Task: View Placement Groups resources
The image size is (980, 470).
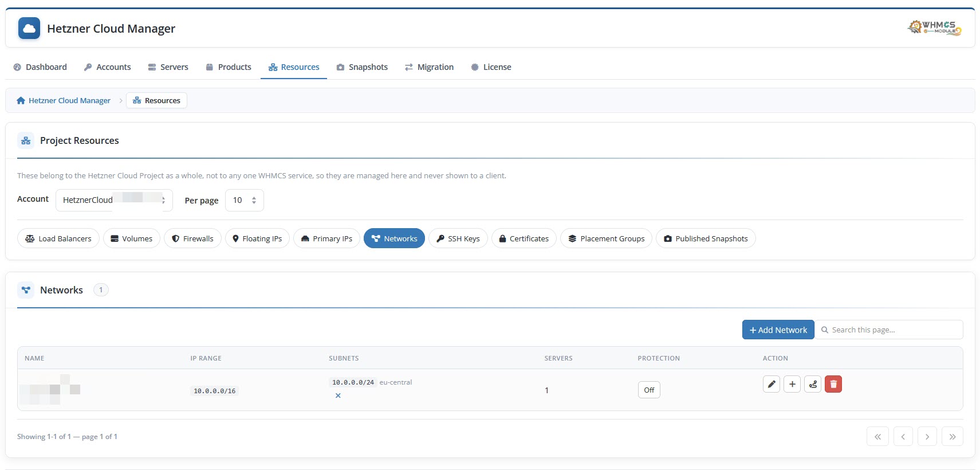Action: [x=606, y=238]
